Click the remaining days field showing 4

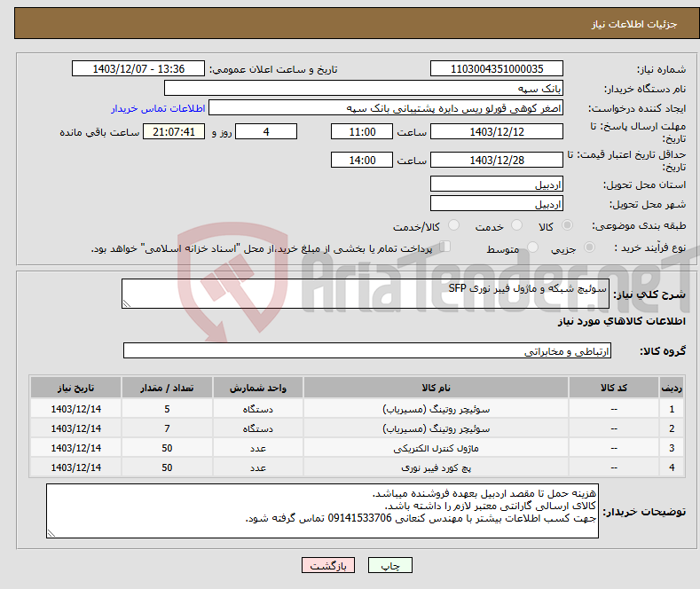coord(266,131)
